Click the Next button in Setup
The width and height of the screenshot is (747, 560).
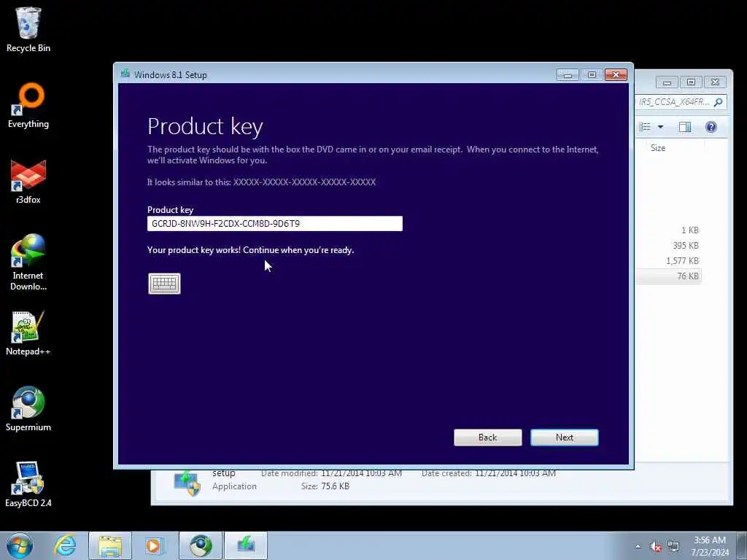coord(565,437)
